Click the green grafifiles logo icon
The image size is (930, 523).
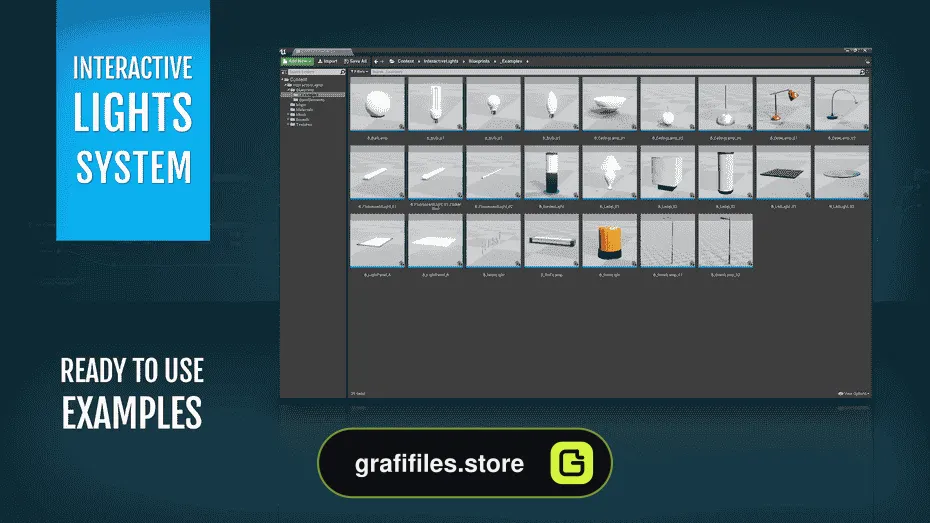572,463
